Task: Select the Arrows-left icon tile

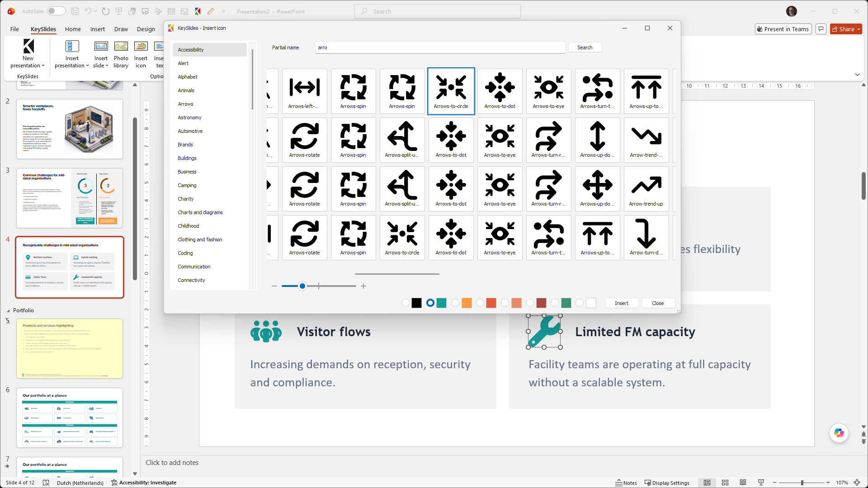Action: point(304,91)
